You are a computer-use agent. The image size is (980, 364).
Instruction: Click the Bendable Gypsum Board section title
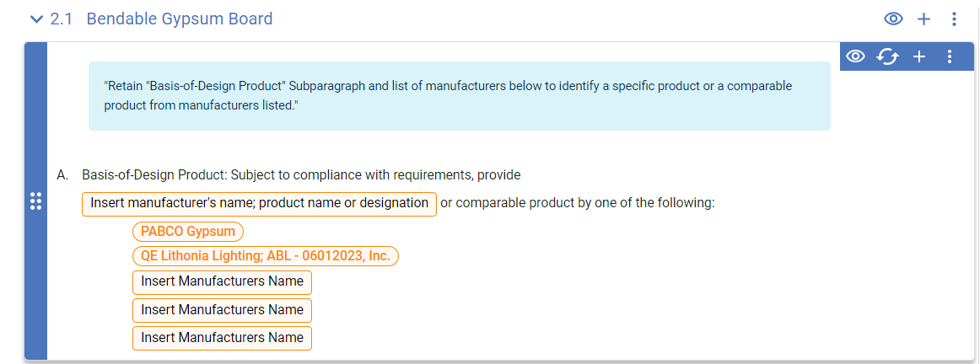tap(179, 19)
